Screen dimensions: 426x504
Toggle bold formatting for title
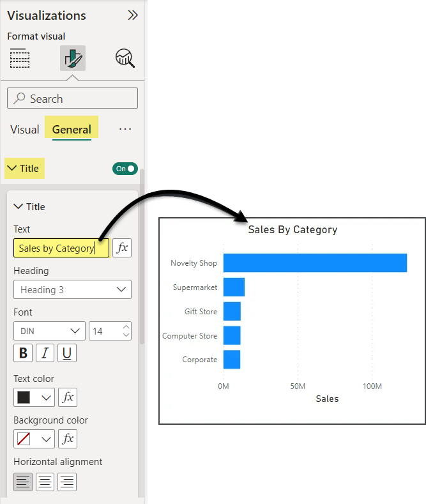pyautogui.click(x=24, y=353)
